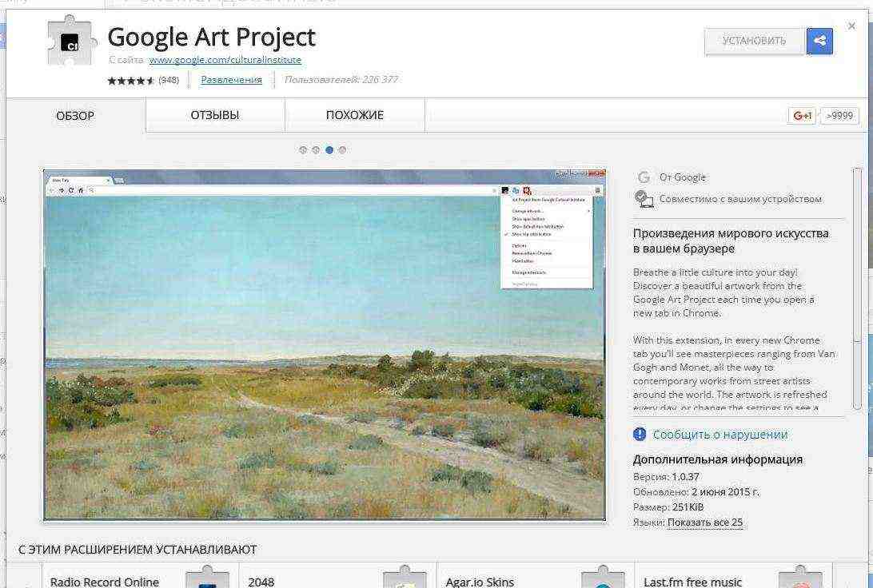Click the Версия: 1.0.37 text

[666, 477]
